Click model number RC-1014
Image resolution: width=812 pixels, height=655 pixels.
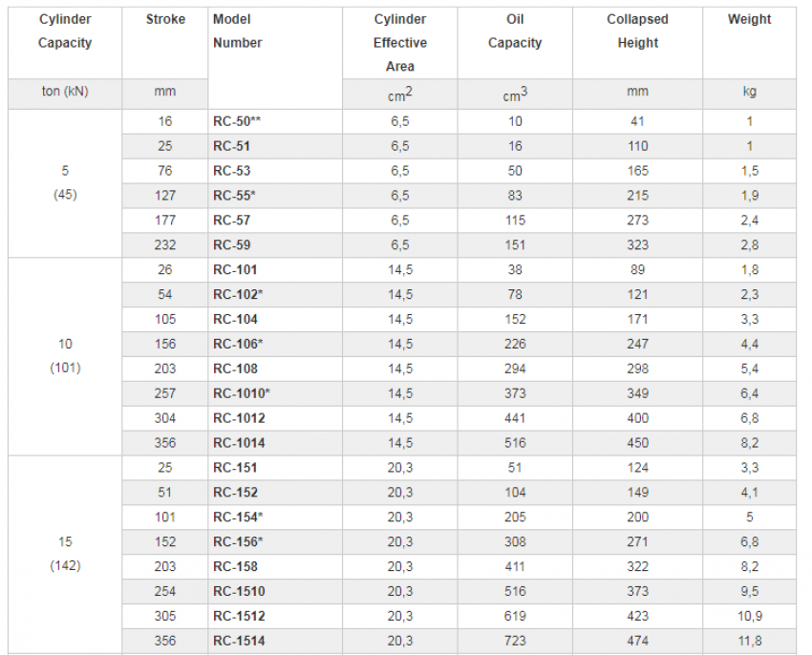tap(239, 443)
